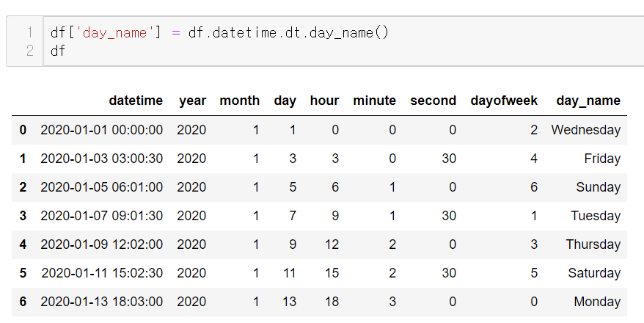Click the hour value 12 in Thursday row

[x=332, y=244]
